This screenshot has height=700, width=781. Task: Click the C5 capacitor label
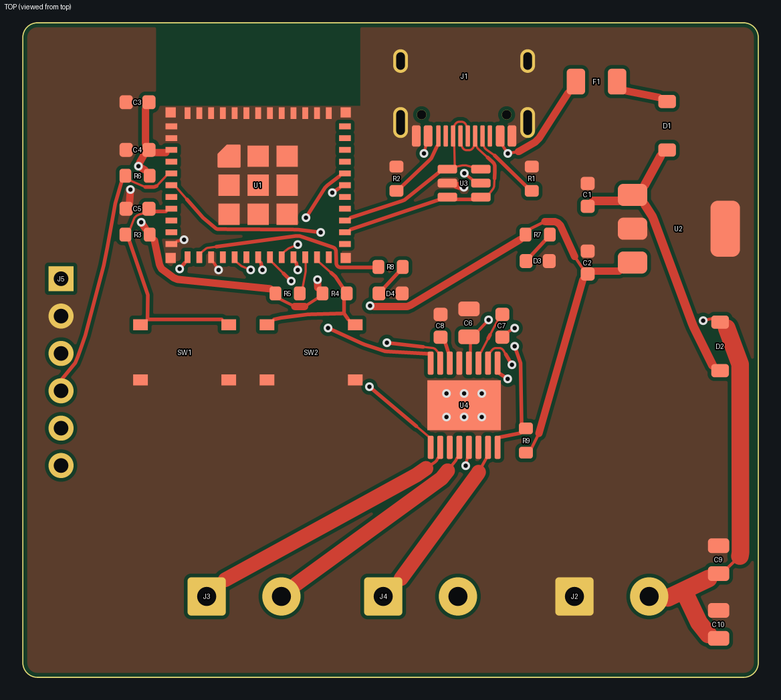click(x=137, y=209)
